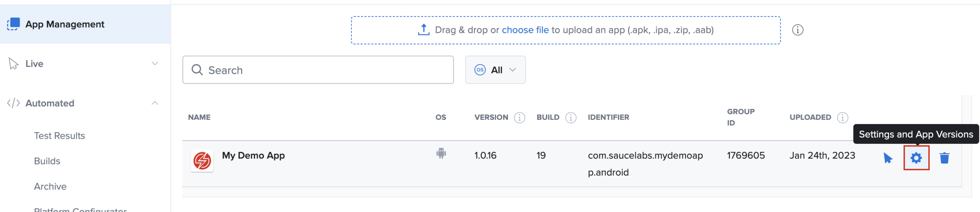Click the magnifier icon in the search bar
Viewport: 980px width, 212px height.
tap(197, 70)
